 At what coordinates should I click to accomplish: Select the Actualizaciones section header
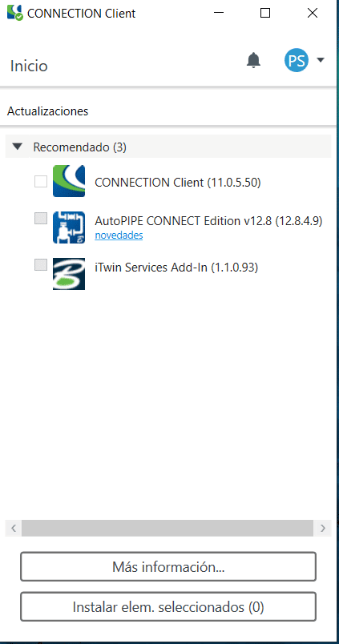pyautogui.click(x=47, y=111)
